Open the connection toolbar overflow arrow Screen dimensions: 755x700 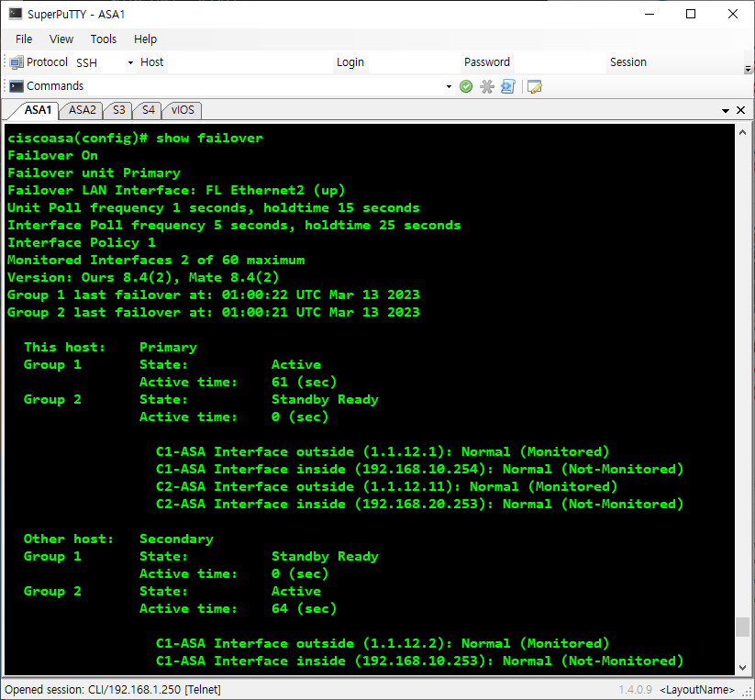click(x=748, y=69)
